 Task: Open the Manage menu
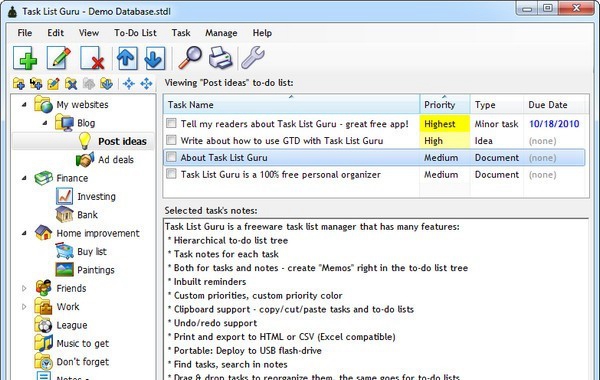point(221,33)
